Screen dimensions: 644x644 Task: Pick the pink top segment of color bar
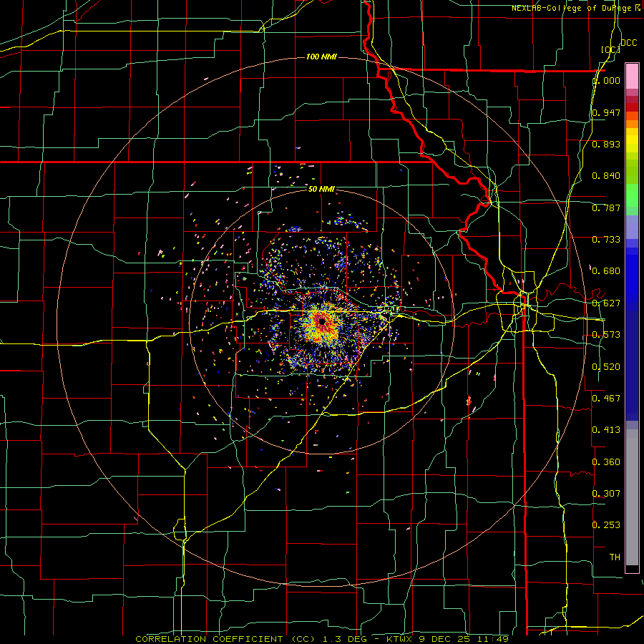tap(632, 76)
